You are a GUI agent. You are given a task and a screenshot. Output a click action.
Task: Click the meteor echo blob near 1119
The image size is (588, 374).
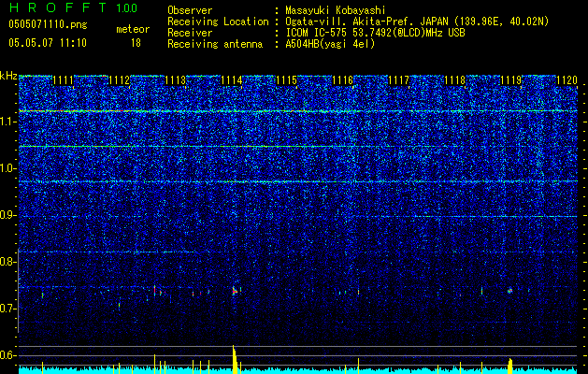(x=510, y=291)
